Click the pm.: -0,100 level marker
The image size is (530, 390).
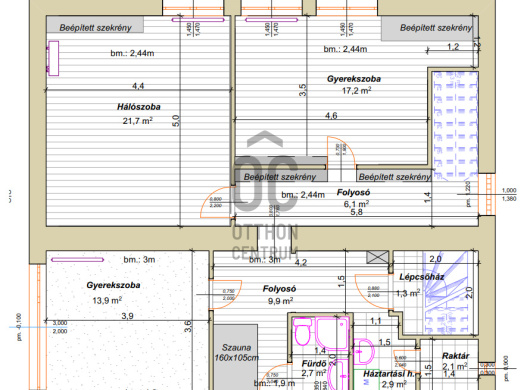click(19, 327)
